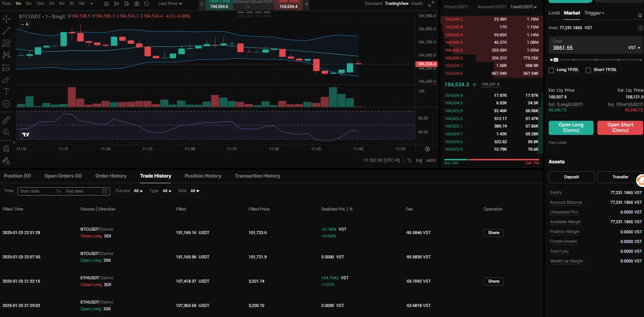Toggle lock-all-drawings pencil icon

coord(6,161)
